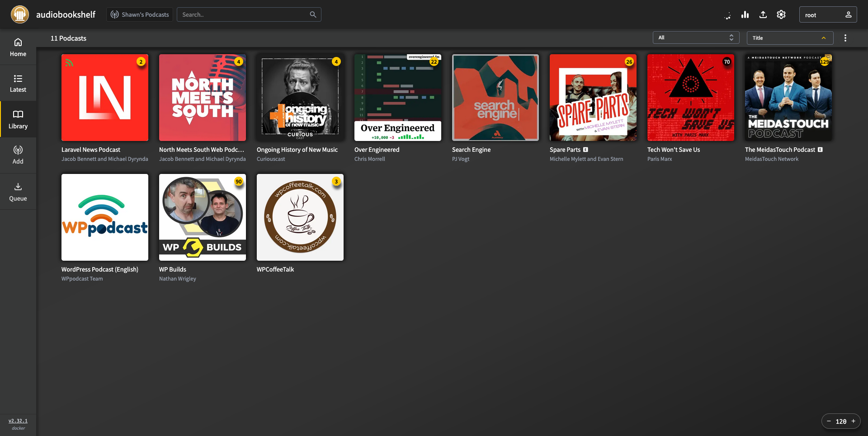Switch to the Latest sidebar tab
The width and height of the screenshot is (868, 436).
[x=18, y=83]
